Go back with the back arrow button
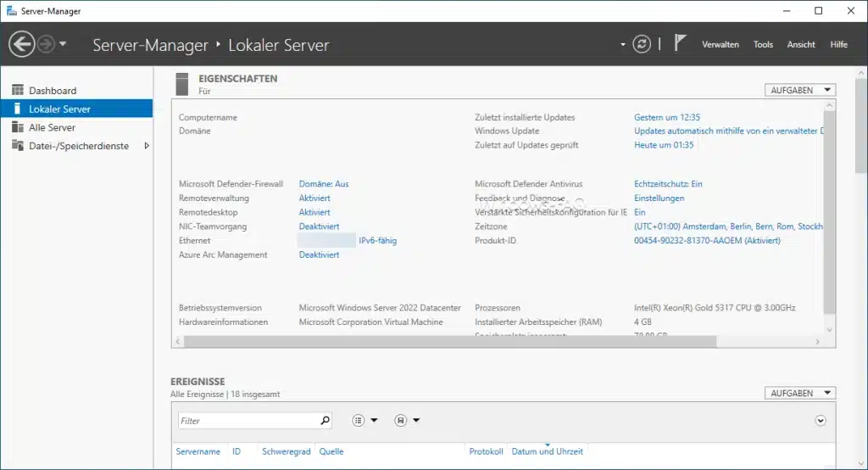Viewport: 868px width, 470px height. [22, 44]
